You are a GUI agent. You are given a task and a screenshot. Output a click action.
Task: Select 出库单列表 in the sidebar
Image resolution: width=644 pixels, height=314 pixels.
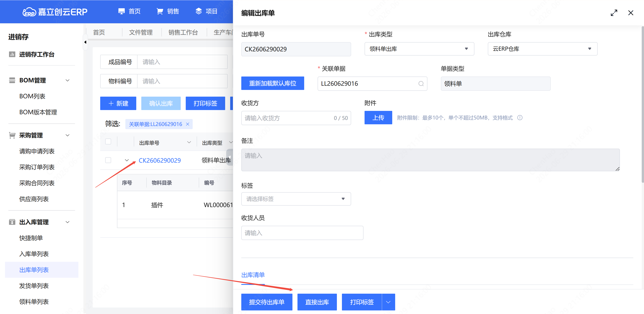click(x=42, y=270)
